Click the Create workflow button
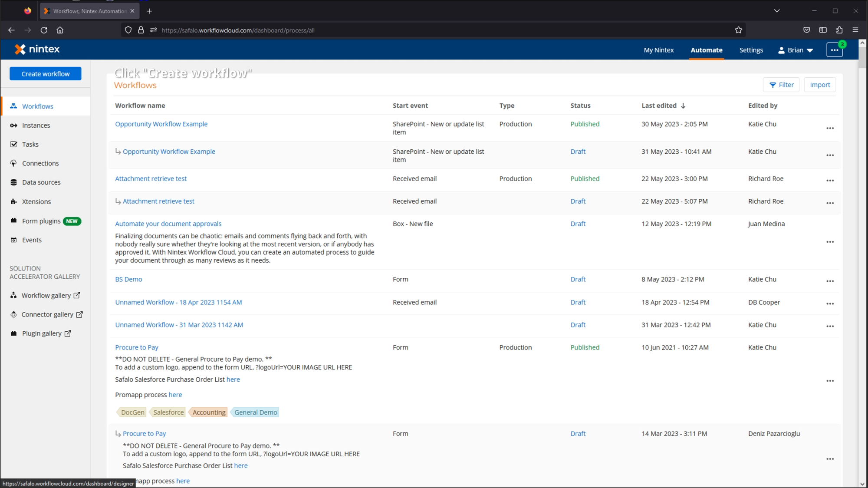This screenshot has height=488, width=868. click(x=46, y=74)
